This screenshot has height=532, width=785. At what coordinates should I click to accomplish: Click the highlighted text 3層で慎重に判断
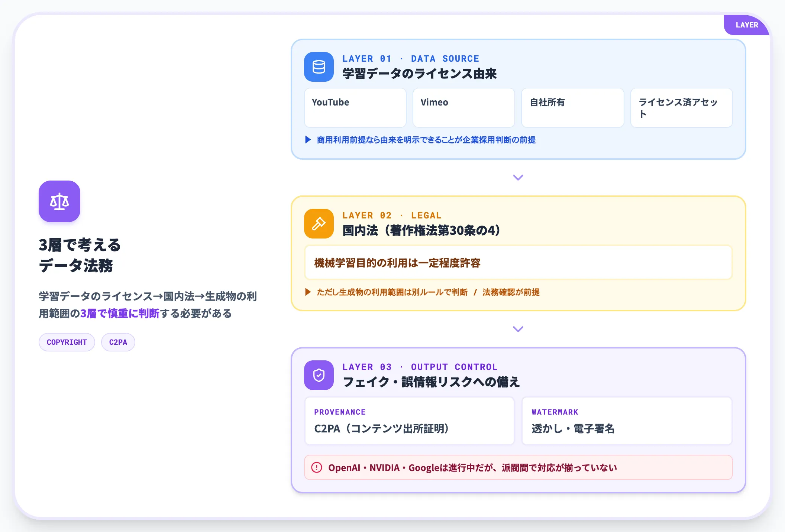coord(120,314)
